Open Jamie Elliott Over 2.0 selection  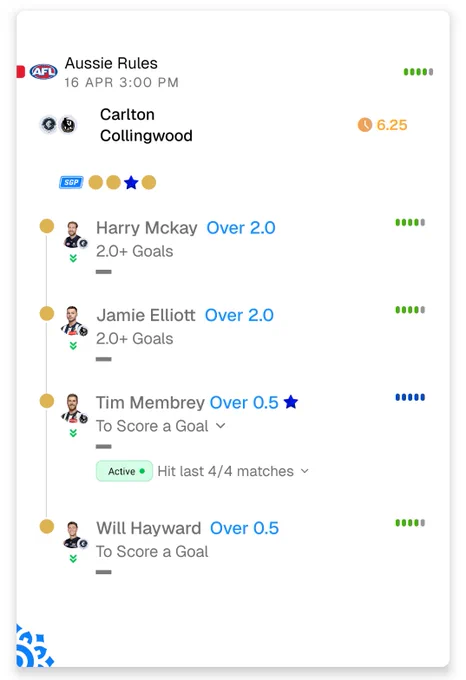(x=239, y=315)
